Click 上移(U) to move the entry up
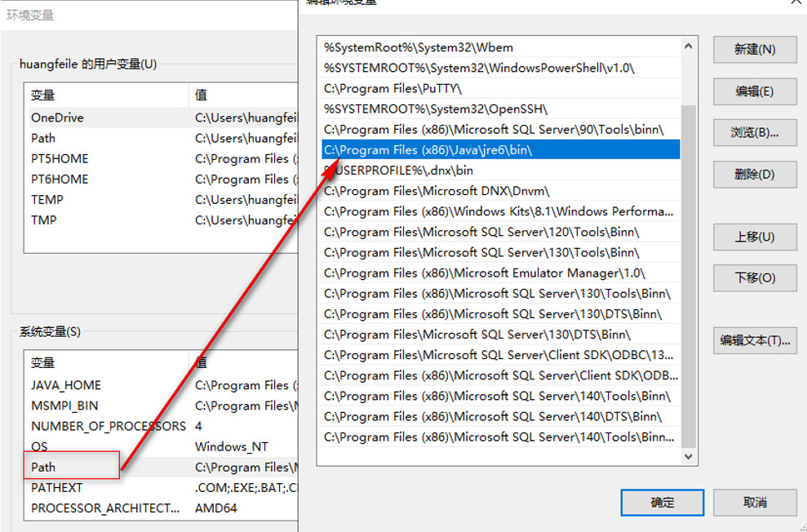The width and height of the screenshot is (807, 532). coord(754,237)
